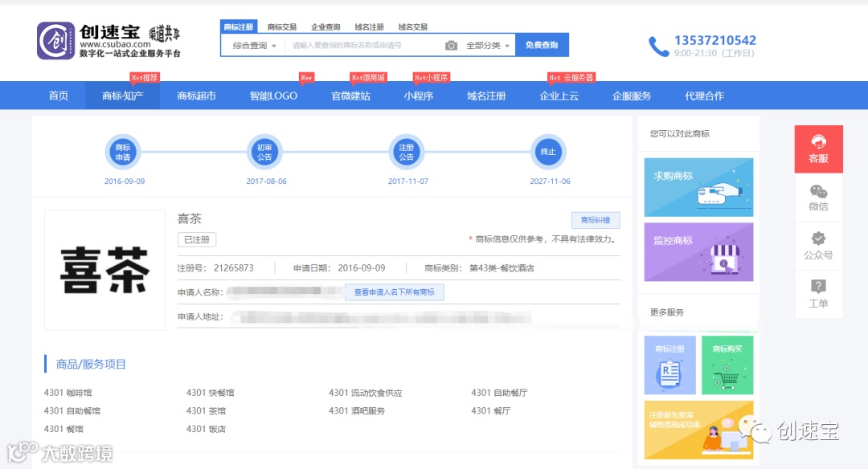
Task: Click the 您可以对此商标 sidebar heading
Action: tap(680, 133)
